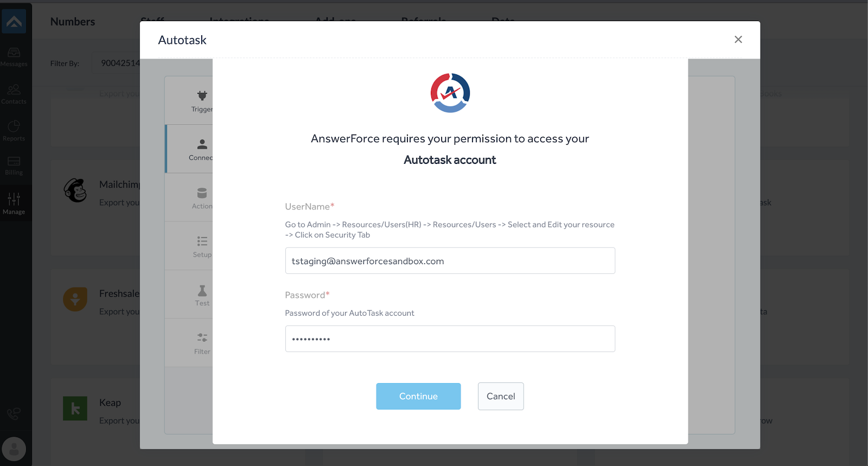868x466 pixels.
Task: Select the Test step icon
Action: pyautogui.click(x=202, y=290)
